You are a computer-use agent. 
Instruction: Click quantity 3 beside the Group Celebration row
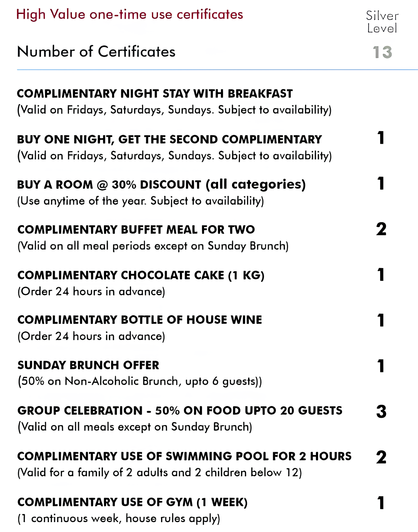point(381,412)
